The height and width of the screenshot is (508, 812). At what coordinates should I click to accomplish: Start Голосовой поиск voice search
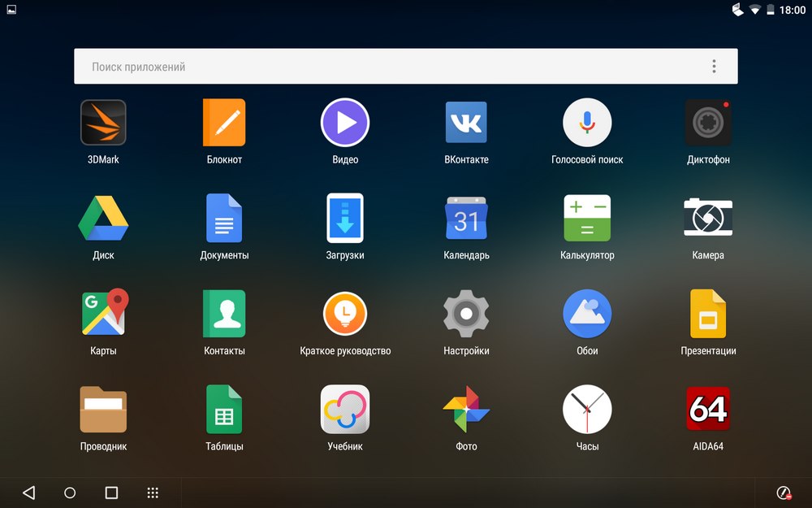click(587, 123)
